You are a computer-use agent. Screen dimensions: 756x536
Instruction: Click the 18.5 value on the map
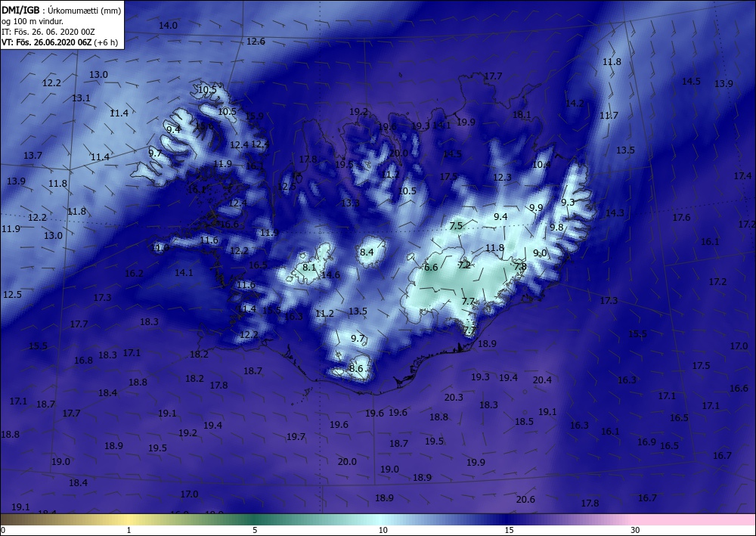point(524,422)
